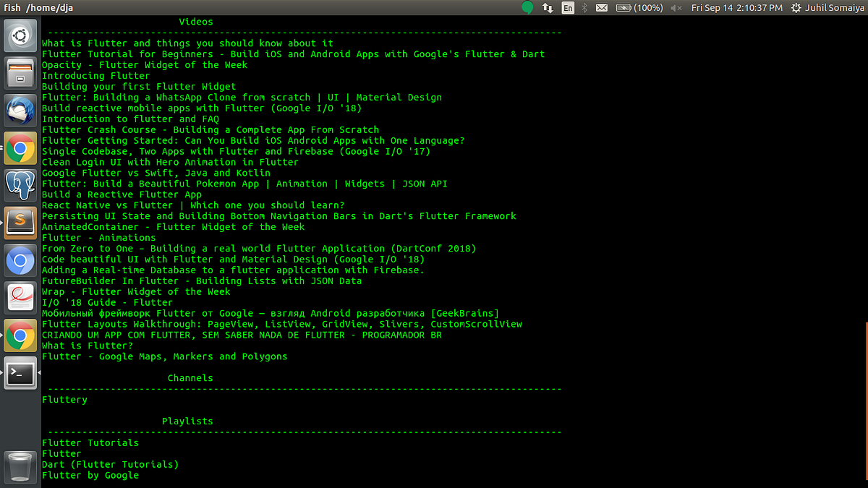Click the green circle tray indicator
Viewport: 868px width, 488px height.
(x=528, y=8)
